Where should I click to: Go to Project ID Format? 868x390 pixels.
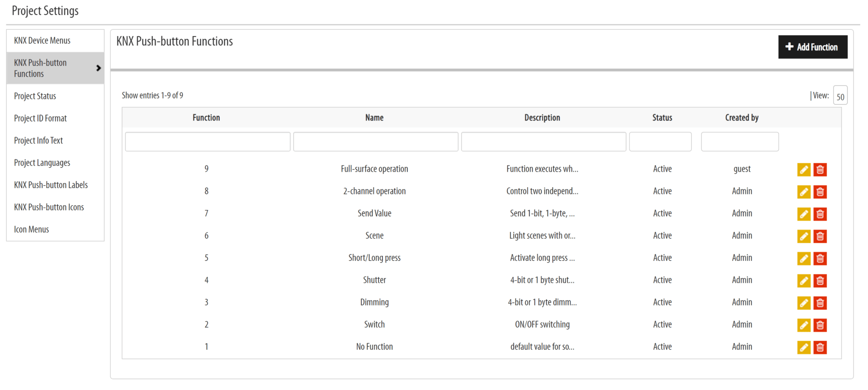[55, 118]
